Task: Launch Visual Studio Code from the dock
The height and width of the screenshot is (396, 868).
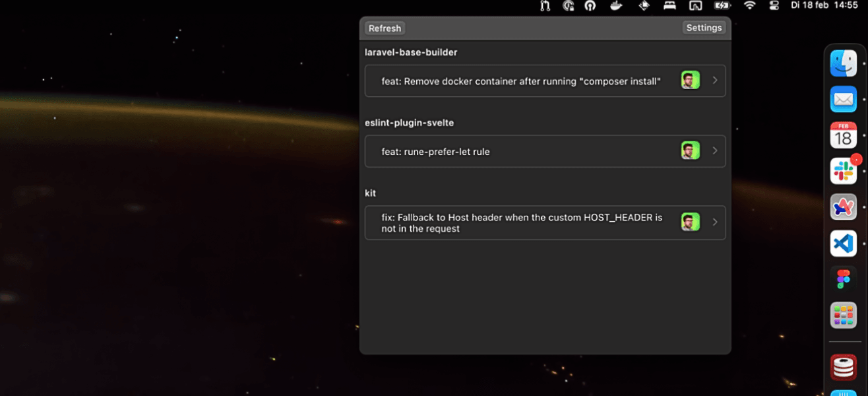Action: pyautogui.click(x=843, y=244)
